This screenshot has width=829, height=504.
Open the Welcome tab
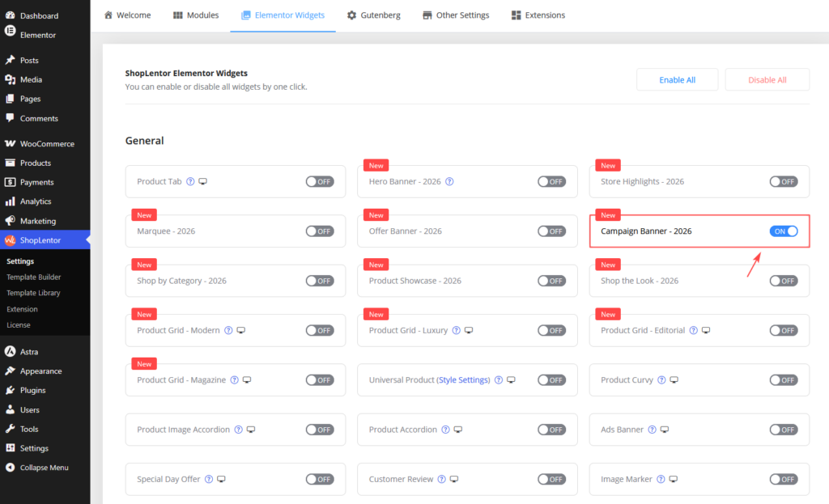[127, 15]
